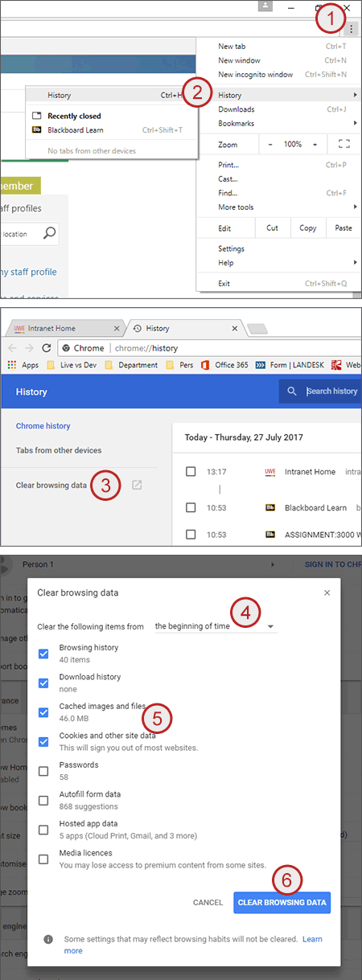The image size is (362, 980).
Task: Check the Passwords checkbox
Action: (x=43, y=771)
